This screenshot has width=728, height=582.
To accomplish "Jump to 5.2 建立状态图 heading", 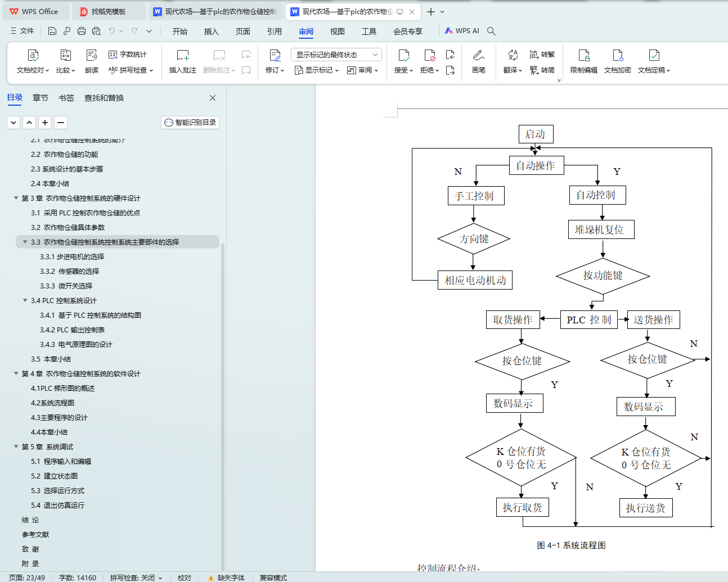I will pyautogui.click(x=54, y=476).
